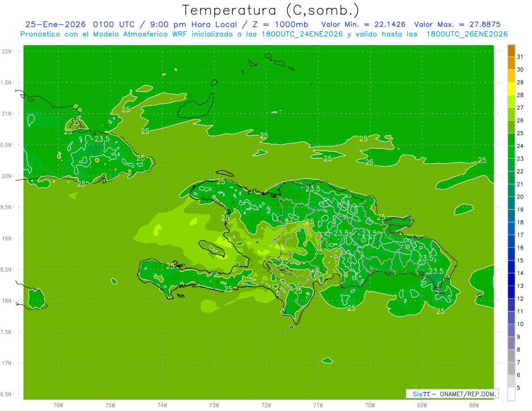The width and height of the screenshot is (532, 411).
Task: Click the blue legend swatch between 15 and 16
Action: click(x=511, y=254)
